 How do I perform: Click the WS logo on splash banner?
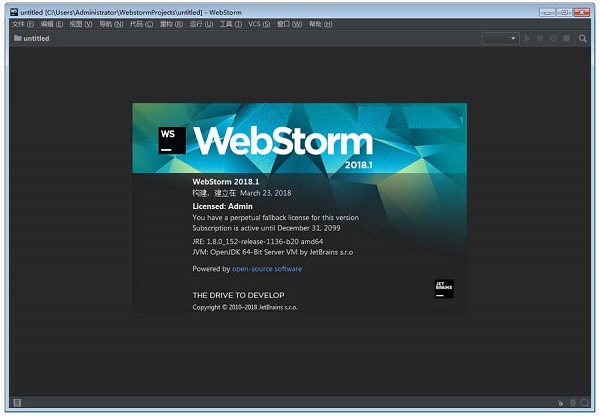pyautogui.click(x=172, y=140)
